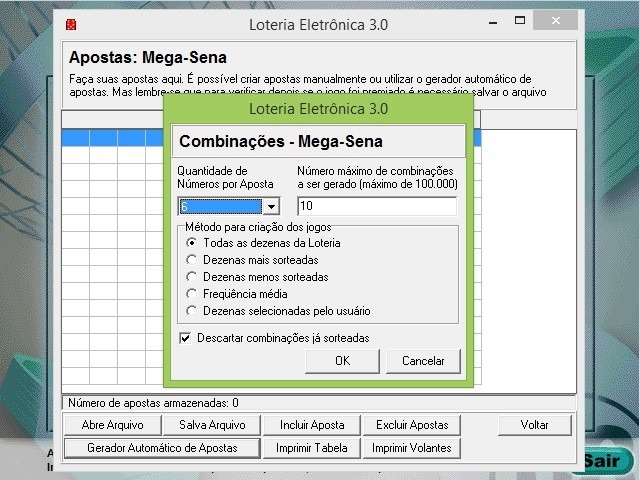Click the 'Combinações - Mega-Sena' heading

[x=281, y=141]
